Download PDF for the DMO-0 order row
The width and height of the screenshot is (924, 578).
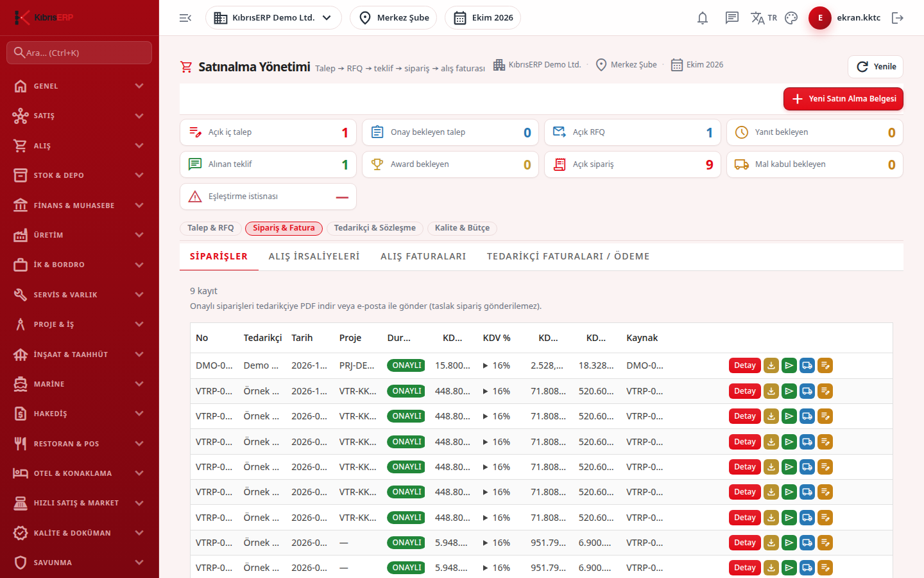[771, 365]
